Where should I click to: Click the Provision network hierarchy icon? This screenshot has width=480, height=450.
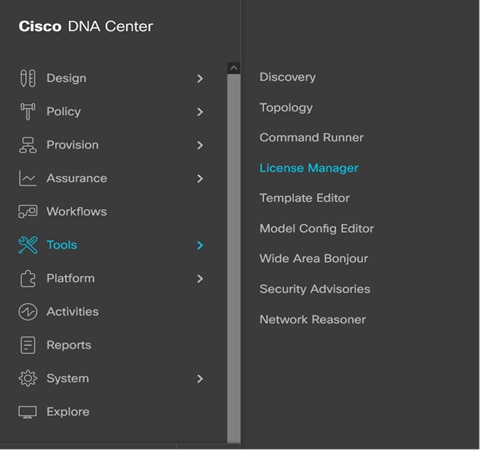(28, 145)
